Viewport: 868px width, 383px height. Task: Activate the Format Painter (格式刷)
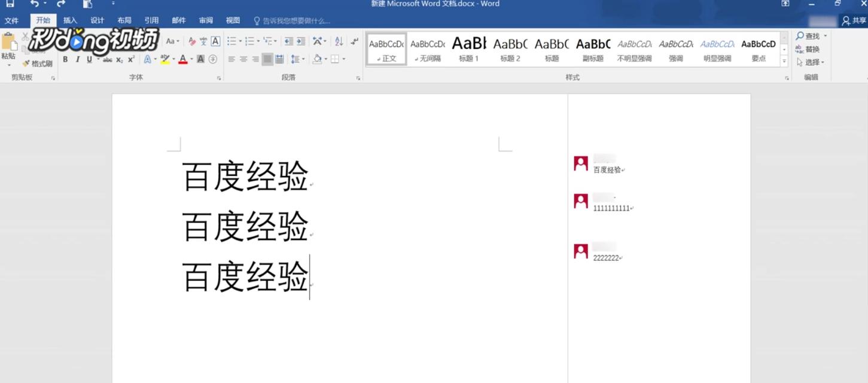click(x=38, y=63)
